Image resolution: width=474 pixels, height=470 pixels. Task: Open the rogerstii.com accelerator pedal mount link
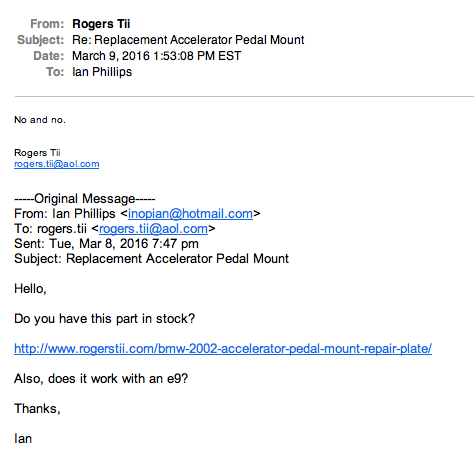[223, 349]
